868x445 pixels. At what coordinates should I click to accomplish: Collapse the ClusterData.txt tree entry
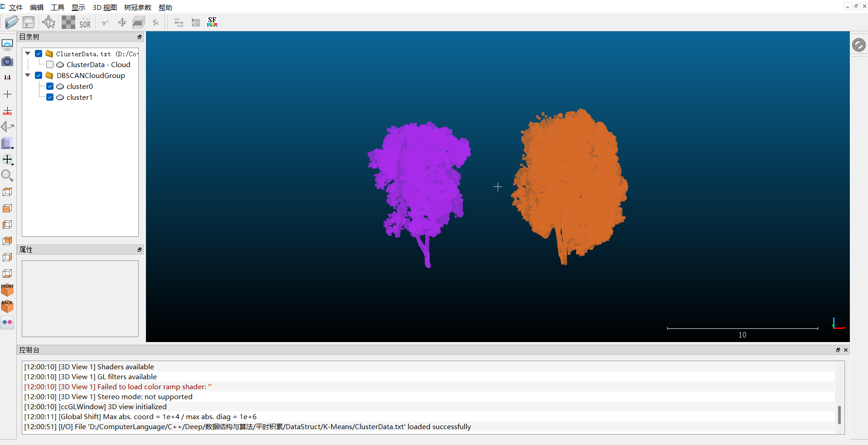coord(27,54)
